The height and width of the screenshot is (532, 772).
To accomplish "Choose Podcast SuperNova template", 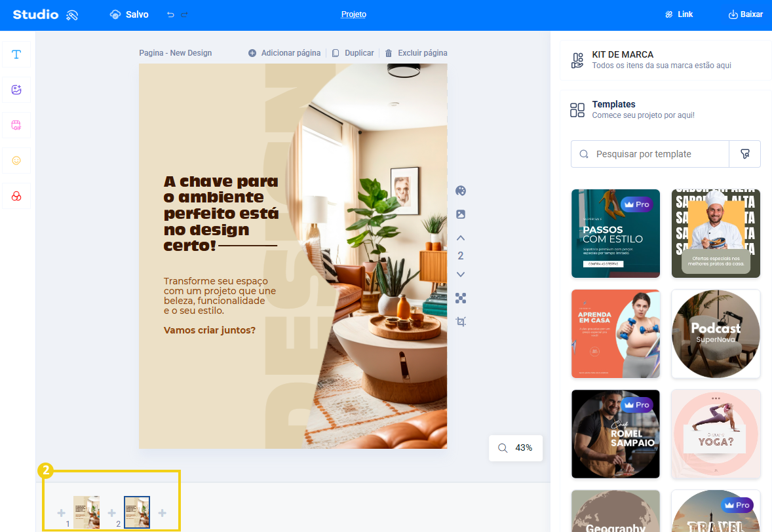I will 716,333.
